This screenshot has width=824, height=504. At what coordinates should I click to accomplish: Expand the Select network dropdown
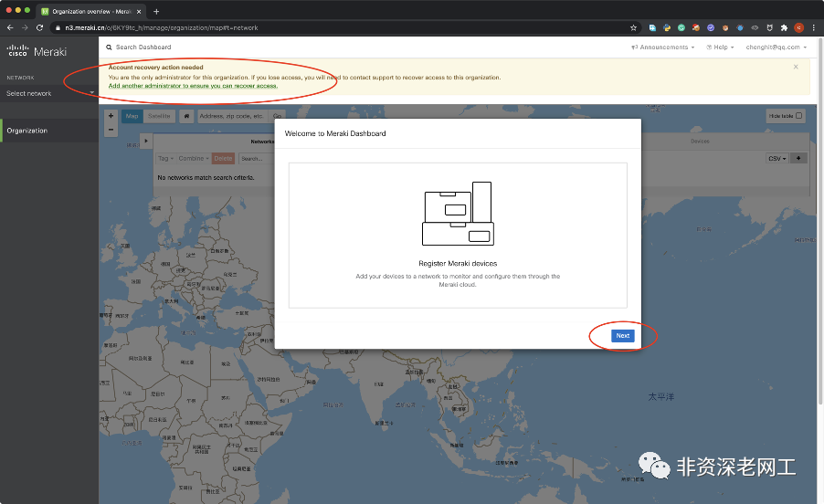click(x=49, y=93)
